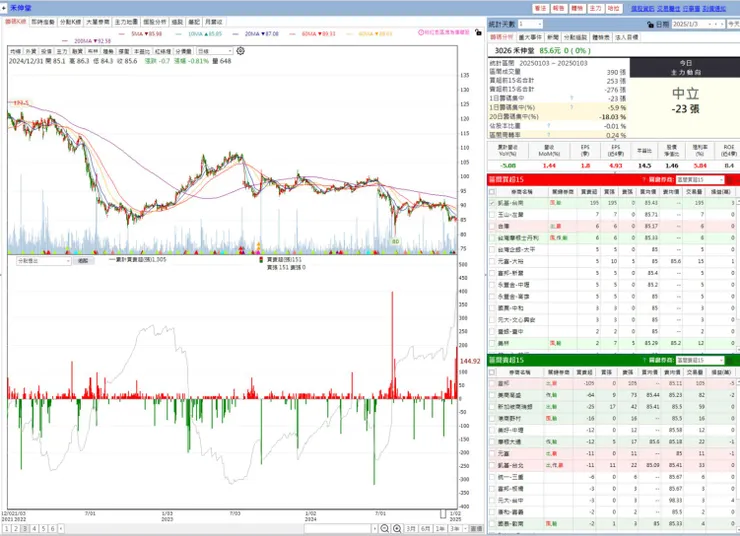Open the 區間買超15 dropdown in the red header
Image resolution: width=740 pixels, height=536 pixels.
pyautogui.click(x=699, y=180)
